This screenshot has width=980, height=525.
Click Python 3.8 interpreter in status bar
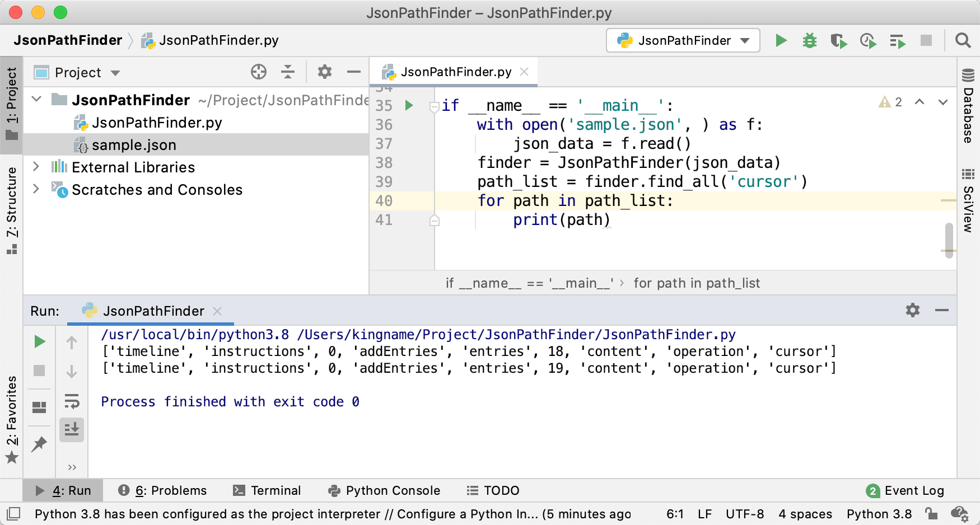(x=879, y=514)
